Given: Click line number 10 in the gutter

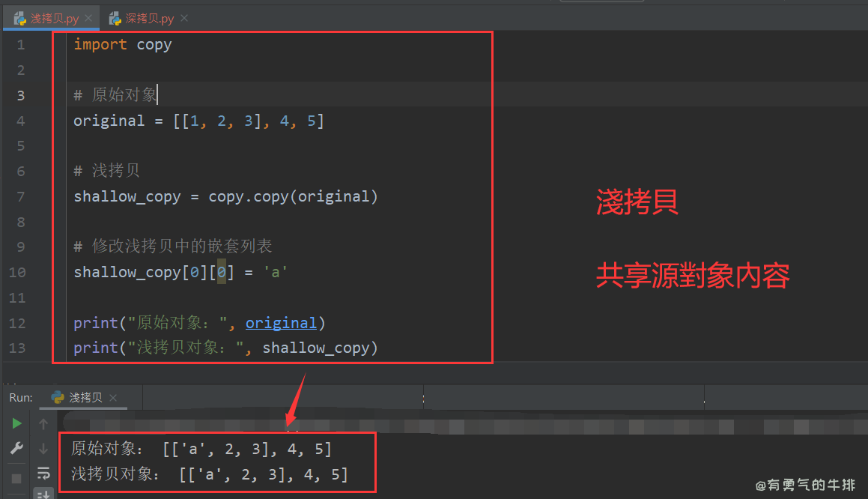Looking at the screenshot, I should click(x=17, y=271).
